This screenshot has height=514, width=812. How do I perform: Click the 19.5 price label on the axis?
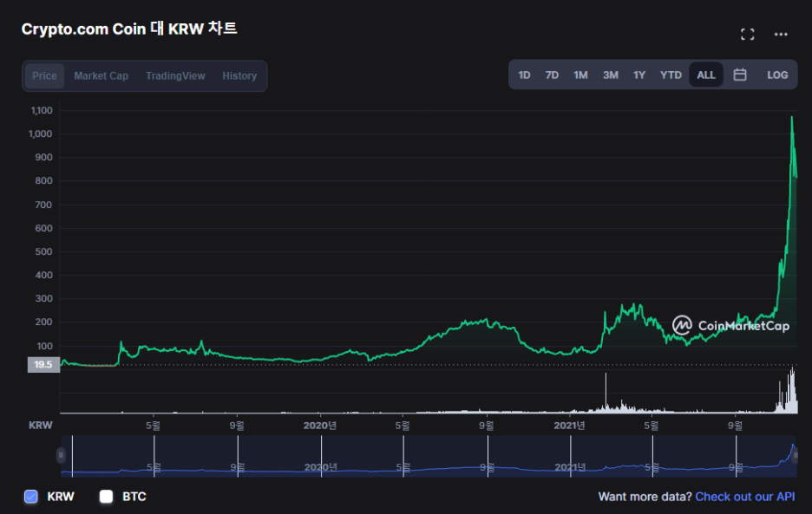(43, 364)
